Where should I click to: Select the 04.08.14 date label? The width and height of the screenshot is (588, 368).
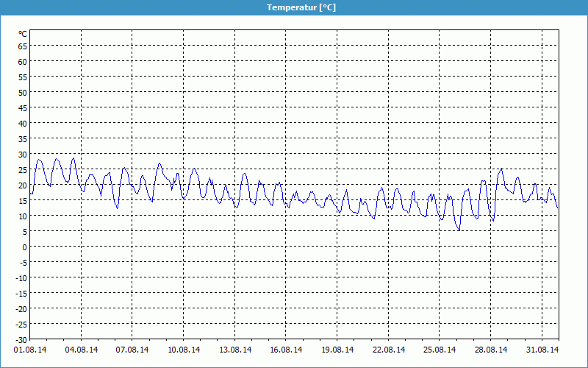click(x=81, y=350)
